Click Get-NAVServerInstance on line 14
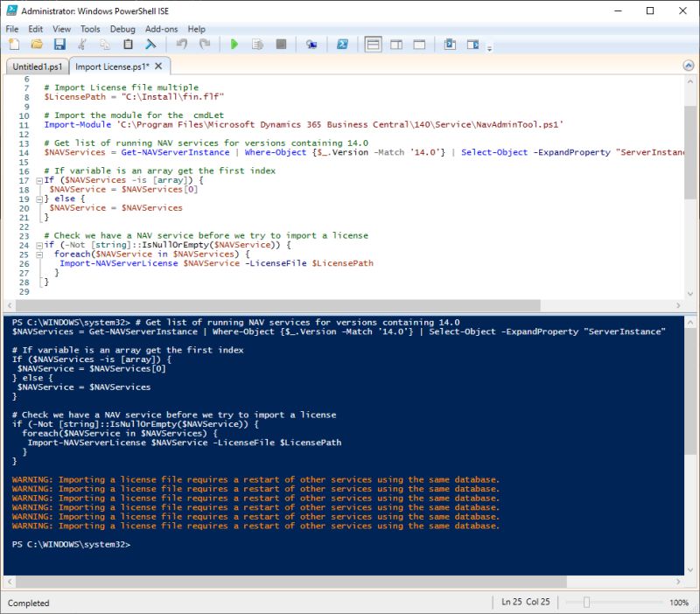 click(176, 152)
